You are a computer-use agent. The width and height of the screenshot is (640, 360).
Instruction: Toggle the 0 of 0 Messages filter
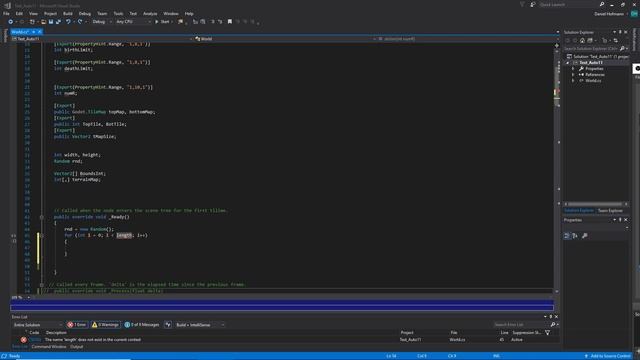coord(142,325)
